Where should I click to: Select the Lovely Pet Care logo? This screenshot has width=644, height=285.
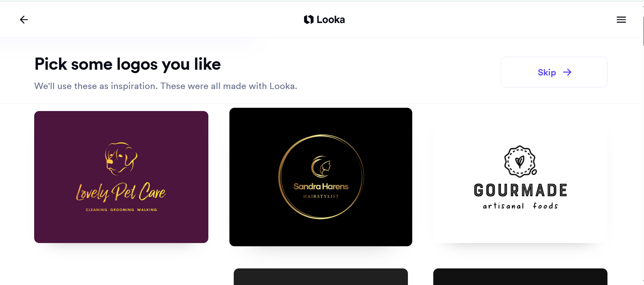click(x=121, y=177)
